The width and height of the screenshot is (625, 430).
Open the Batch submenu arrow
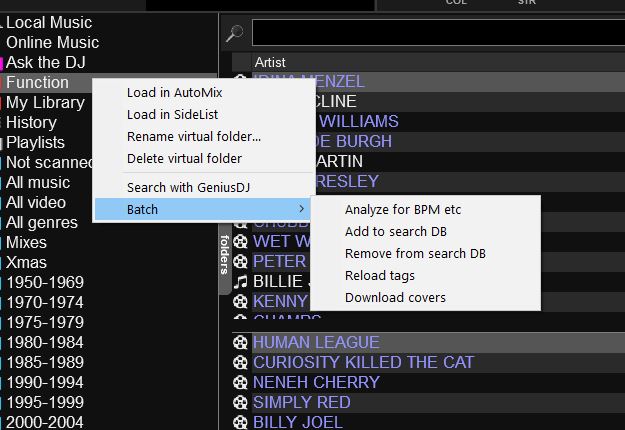click(x=301, y=209)
